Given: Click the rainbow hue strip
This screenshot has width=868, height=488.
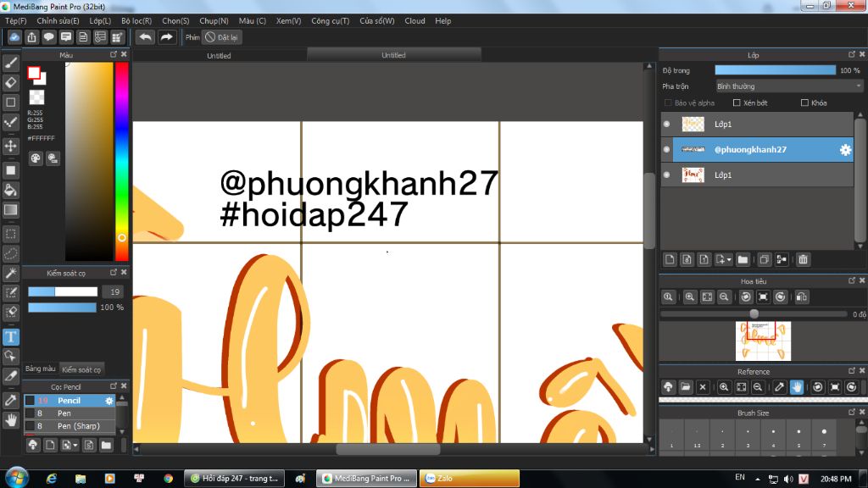Looking at the screenshot, I should point(122,161).
